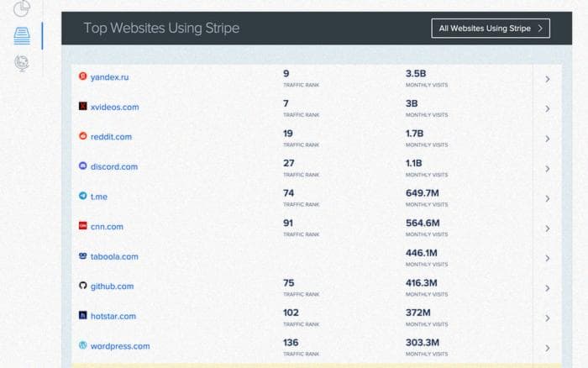Open the github.com link
The width and height of the screenshot is (588, 368).
pos(112,287)
